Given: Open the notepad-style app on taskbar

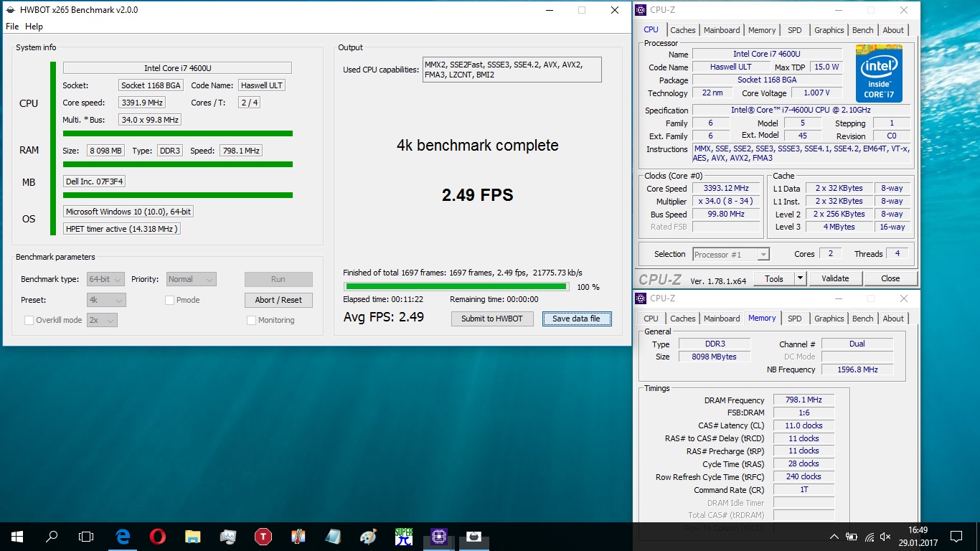Looking at the screenshot, I should click(x=334, y=536).
